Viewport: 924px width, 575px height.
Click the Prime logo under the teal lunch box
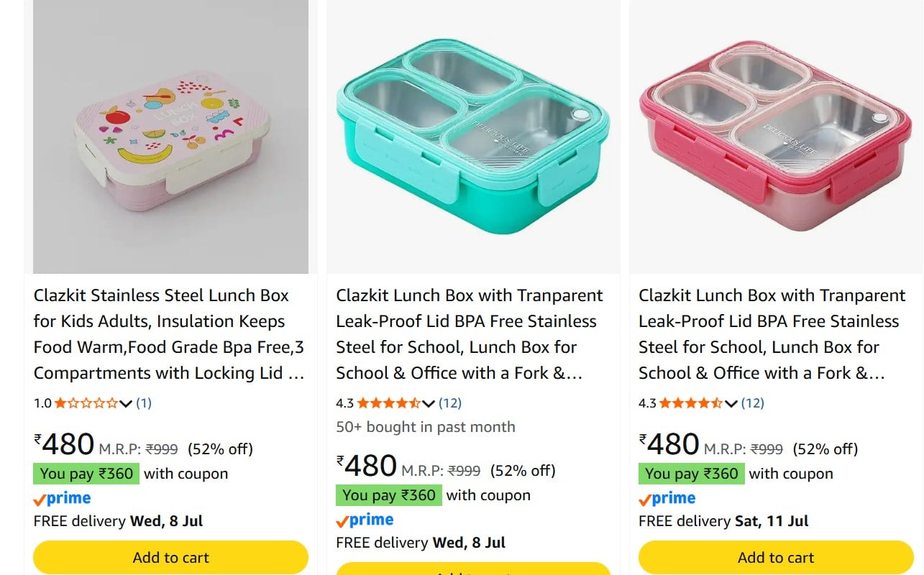point(365,520)
